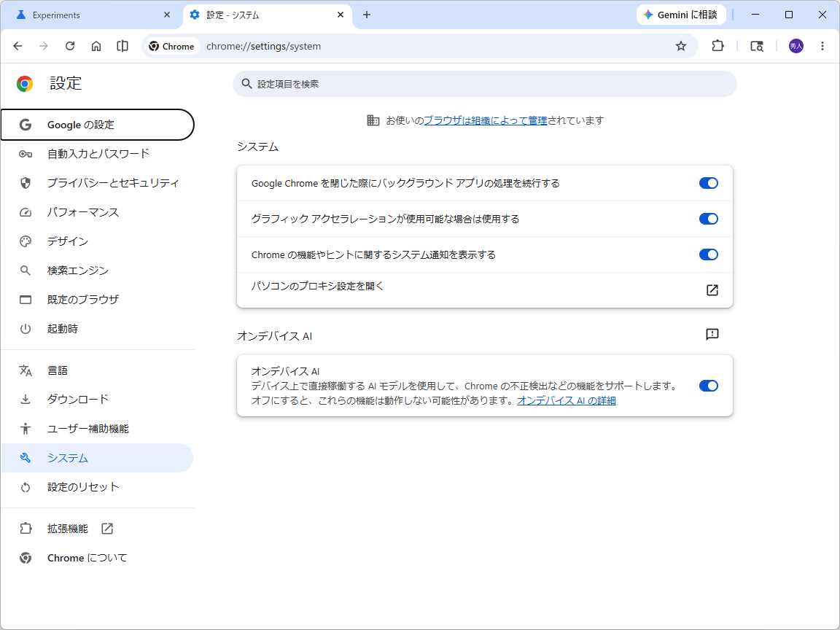The width and height of the screenshot is (840, 630).
Task: Open 拡張機能 from the sidebar
Action: point(97,529)
